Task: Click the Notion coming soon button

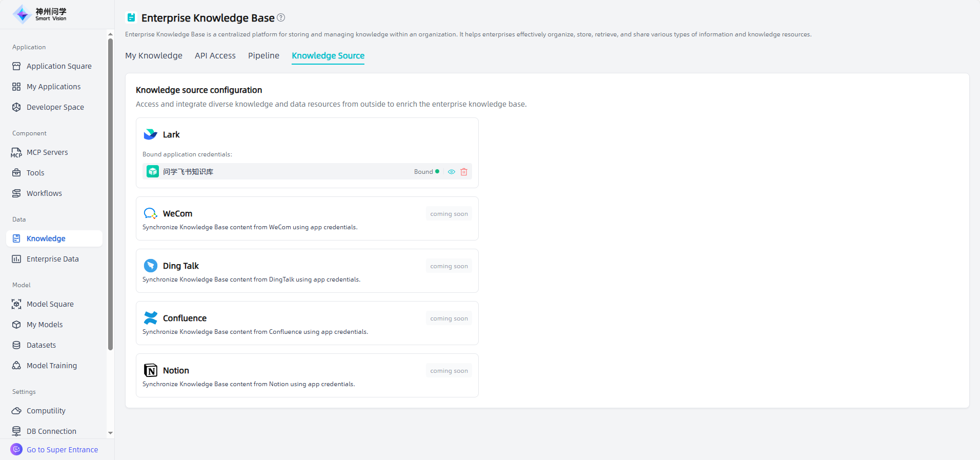Action: 449,371
